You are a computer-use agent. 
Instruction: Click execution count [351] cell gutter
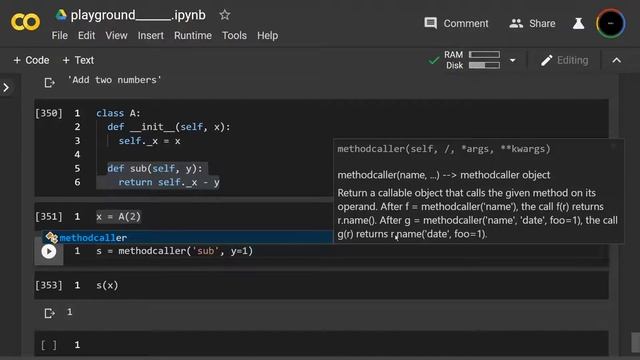coord(49,216)
